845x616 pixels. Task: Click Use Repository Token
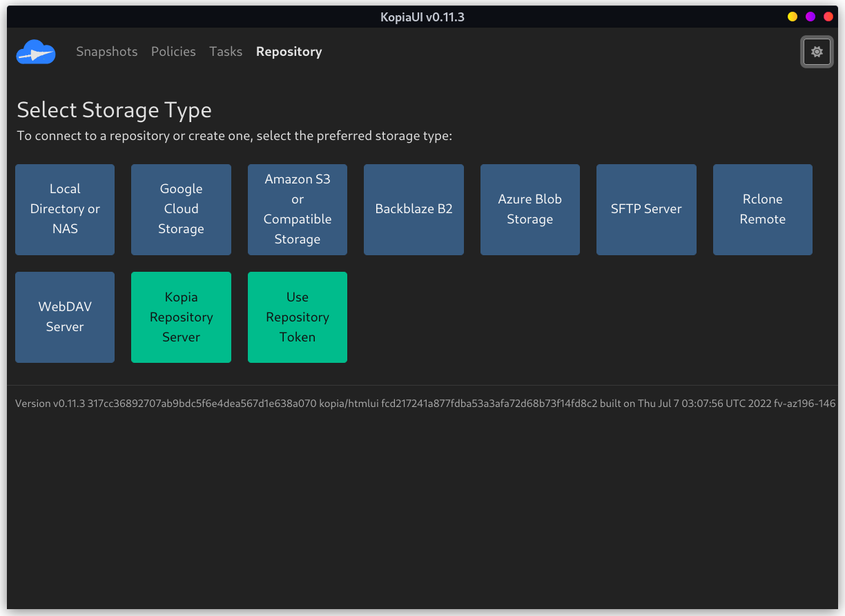298,317
